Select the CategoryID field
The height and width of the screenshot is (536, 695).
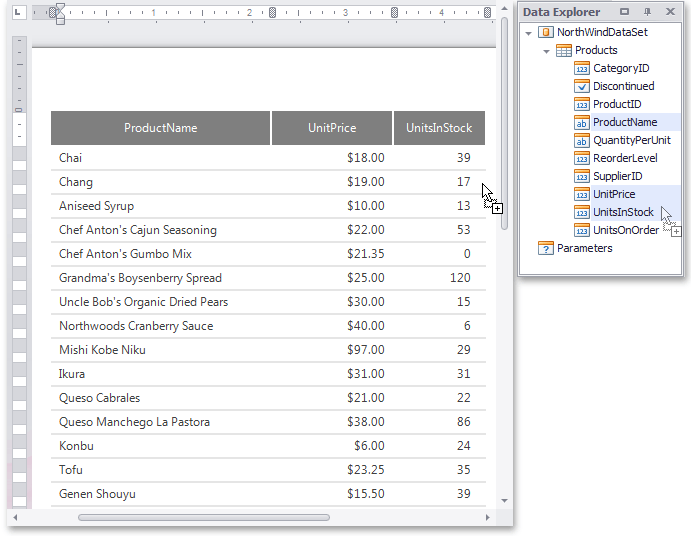pos(621,68)
